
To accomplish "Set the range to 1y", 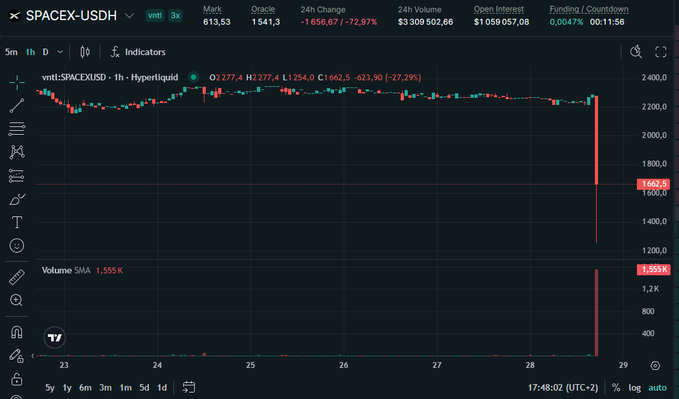I will coord(67,388).
